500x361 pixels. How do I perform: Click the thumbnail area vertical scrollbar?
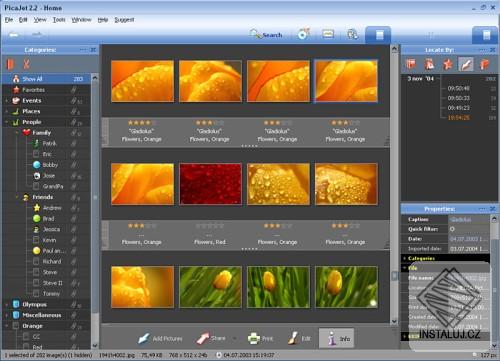coord(394,185)
